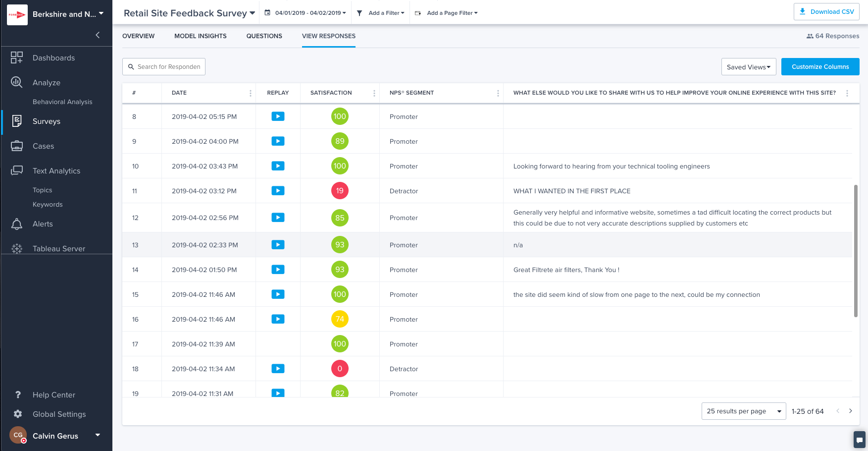
Task: Open the Add a Filter dropdown
Action: point(386,13)
